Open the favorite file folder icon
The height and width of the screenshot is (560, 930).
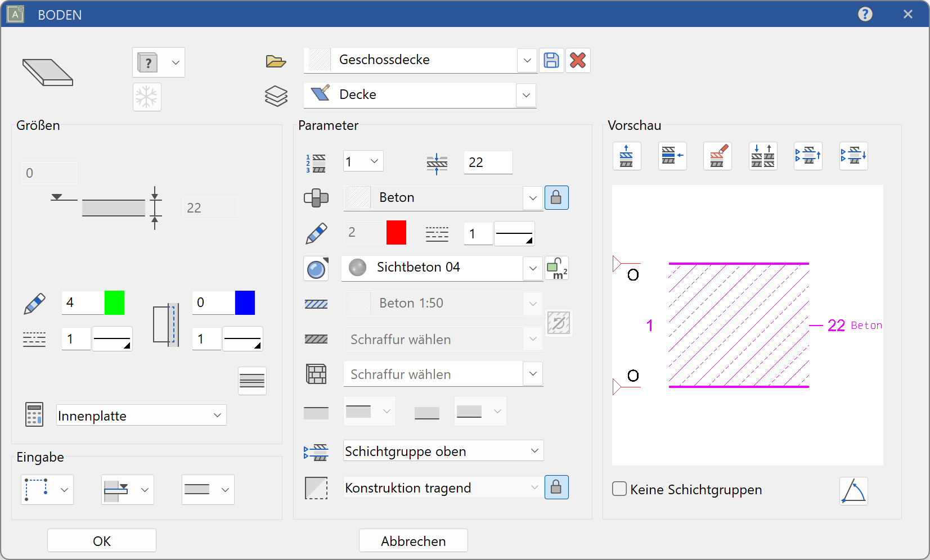pyautogui.click(x=275, y=61)
